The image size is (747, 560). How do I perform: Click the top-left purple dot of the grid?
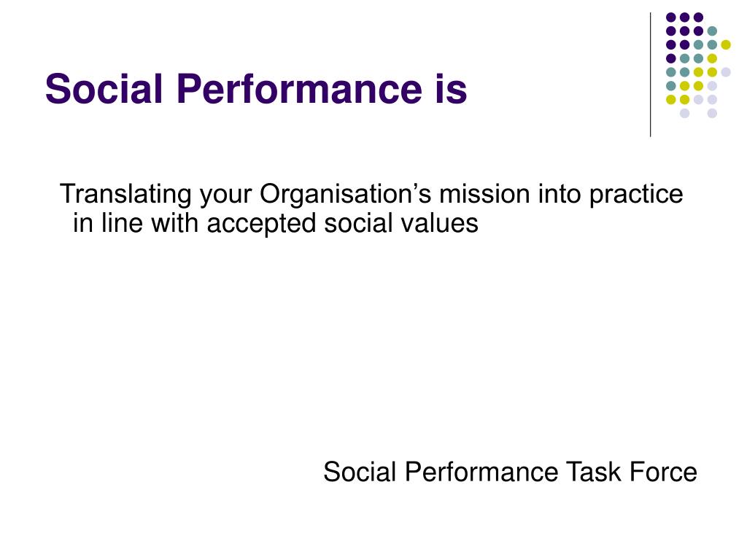[x=671, y=17]
